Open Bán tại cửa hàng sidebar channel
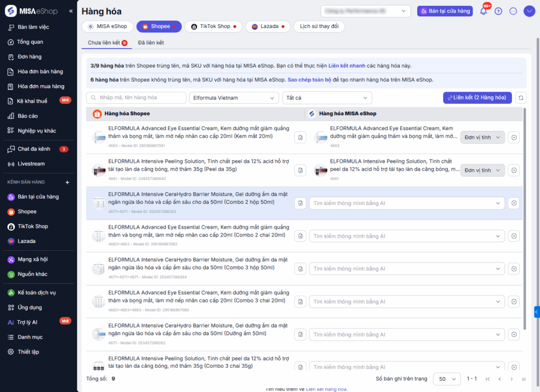The height and width of the screenshot is (392, 540). pyautogui.click(x=38, y=197)
